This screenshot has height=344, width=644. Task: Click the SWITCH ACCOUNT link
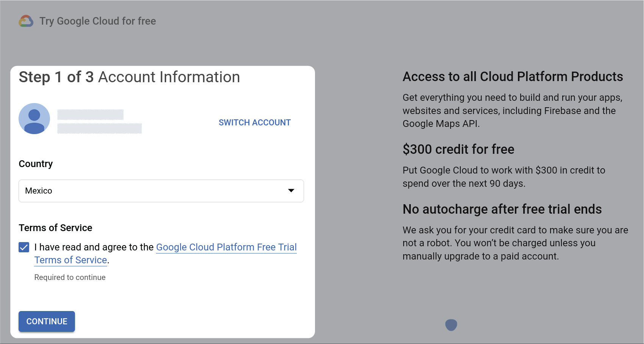point(255,123)
